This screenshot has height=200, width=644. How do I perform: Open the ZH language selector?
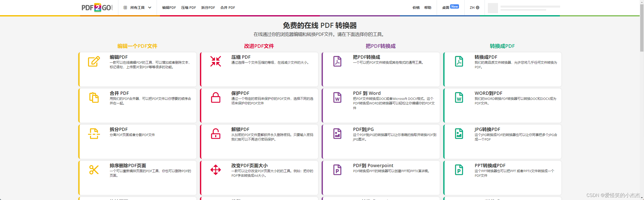pyautogui.click(x=474, y=8)
